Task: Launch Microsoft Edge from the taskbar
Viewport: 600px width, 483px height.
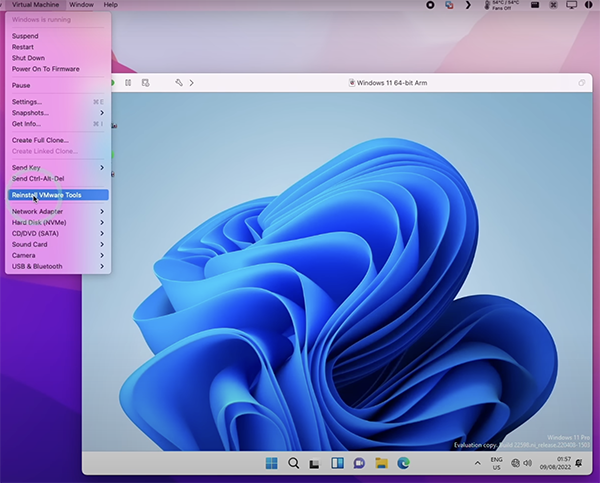Action: click(x=403, y=463)
